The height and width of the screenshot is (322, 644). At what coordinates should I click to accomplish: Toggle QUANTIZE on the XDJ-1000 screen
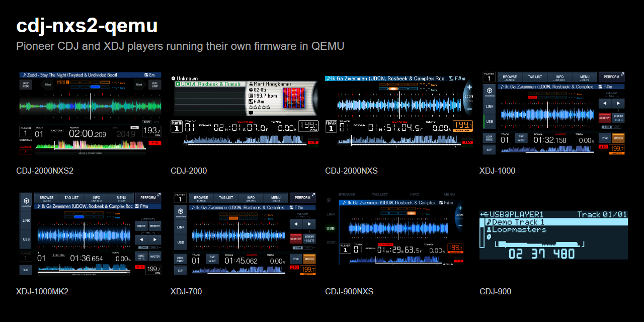pos(605,118)
